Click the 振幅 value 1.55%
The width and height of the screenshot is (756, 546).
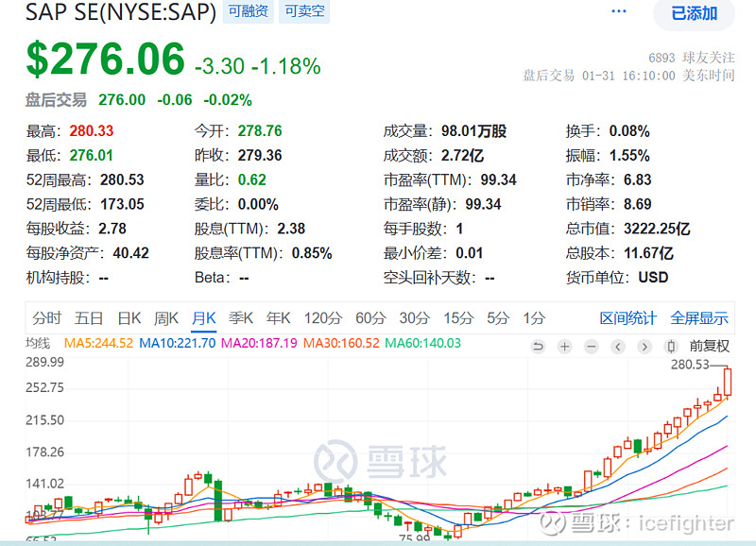(629, 155)
